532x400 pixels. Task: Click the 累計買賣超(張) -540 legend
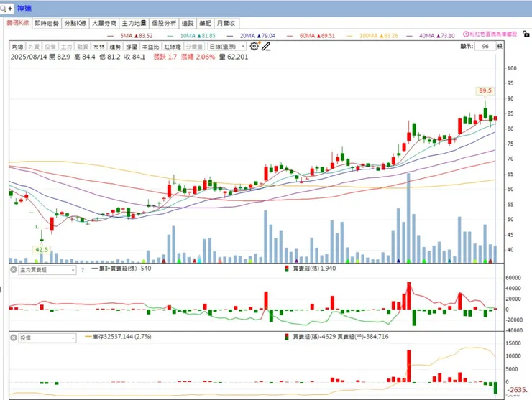(x=121, y=269)
